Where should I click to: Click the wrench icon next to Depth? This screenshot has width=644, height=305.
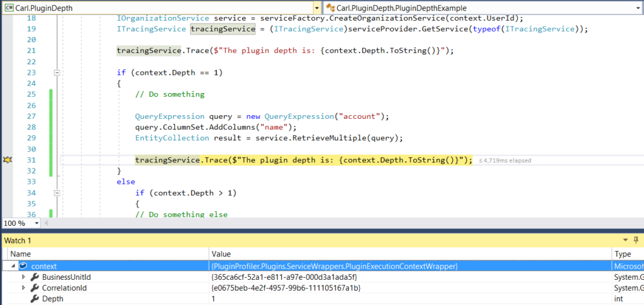coord(35,299)
